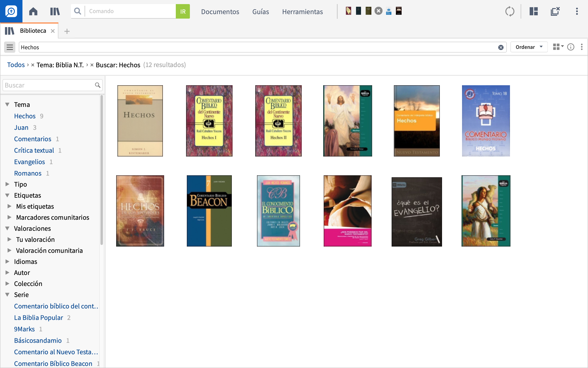Open the Documentos menu
This screenshot has width=588, height=368.
[220, 12]
